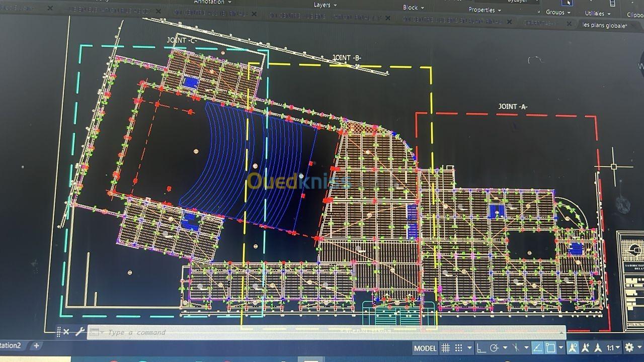Toggle Isometric Drafting icon
644x362 pixels.
click(x=516, y=348)
